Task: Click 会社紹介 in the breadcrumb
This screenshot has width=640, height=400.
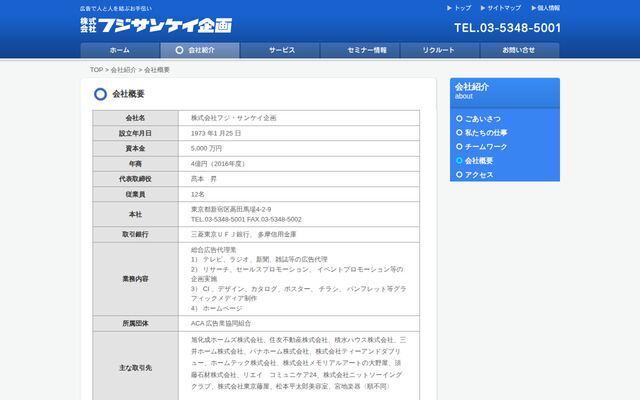Action: 124,70
